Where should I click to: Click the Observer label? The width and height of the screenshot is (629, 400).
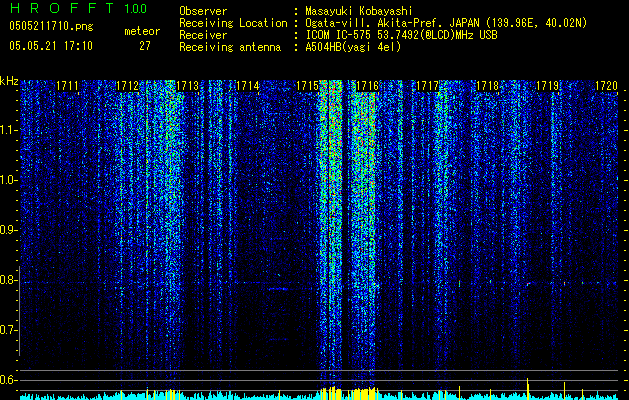tap(203, 11)
